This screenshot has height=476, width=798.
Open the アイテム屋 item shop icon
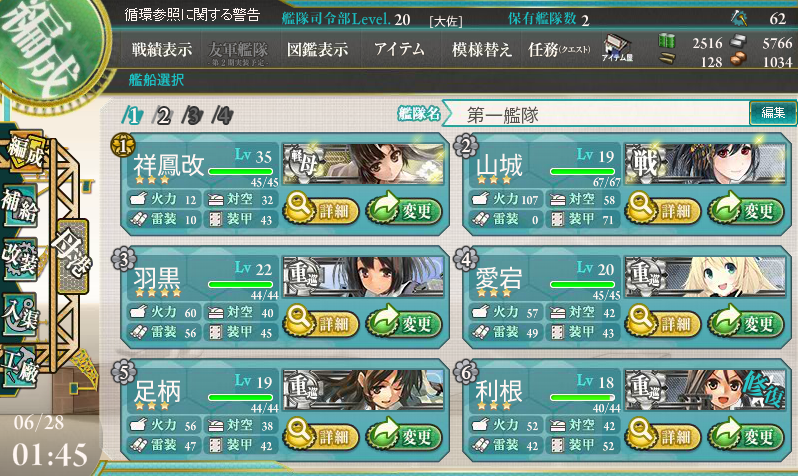(617, 49)
